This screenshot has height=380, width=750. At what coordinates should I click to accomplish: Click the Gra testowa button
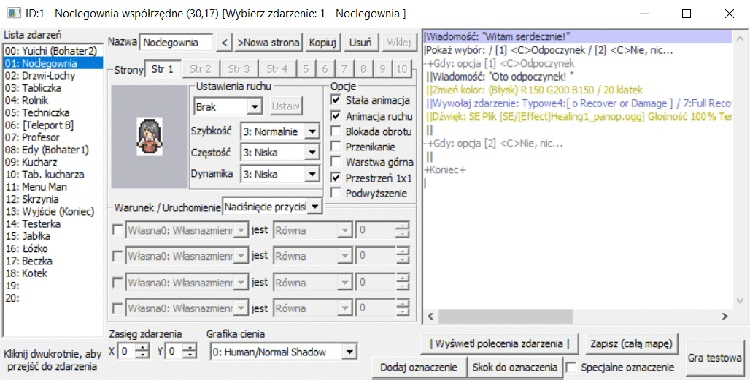point(715,358)
